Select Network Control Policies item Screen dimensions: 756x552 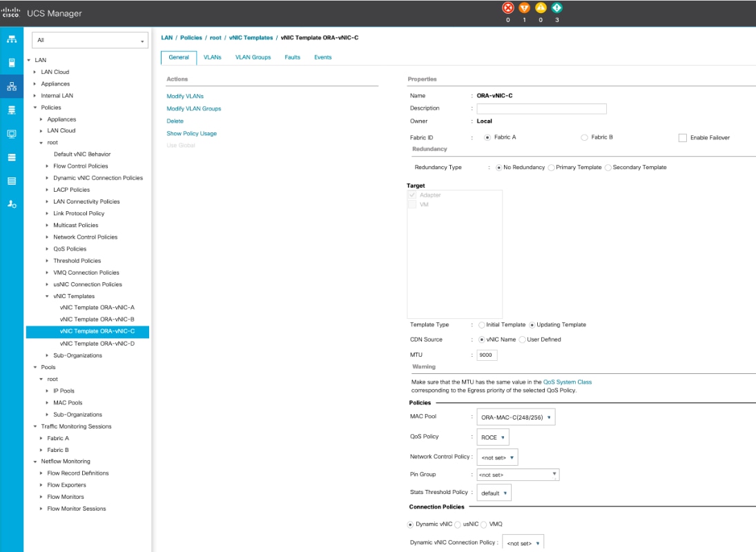[86, 237]
